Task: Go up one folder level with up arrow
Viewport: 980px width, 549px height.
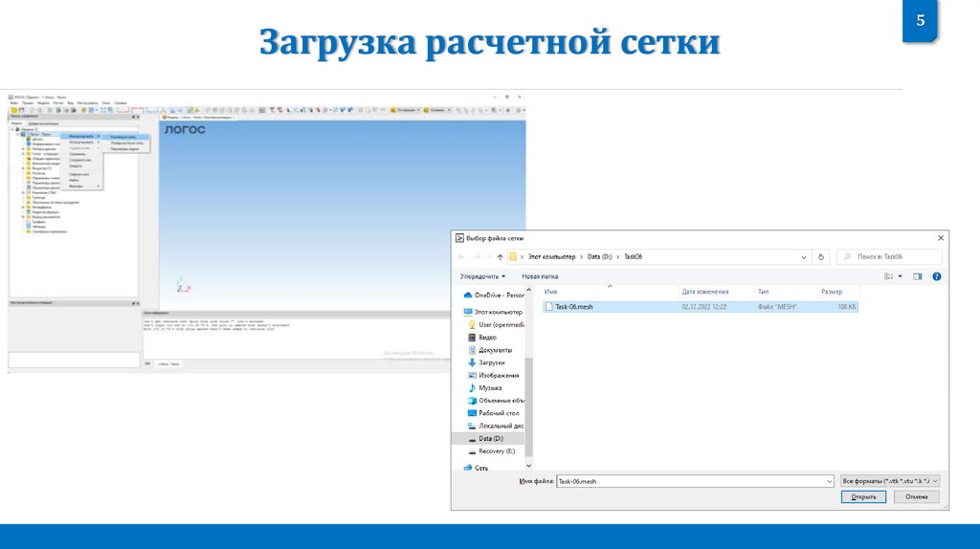Action: [x=500, y=256]
